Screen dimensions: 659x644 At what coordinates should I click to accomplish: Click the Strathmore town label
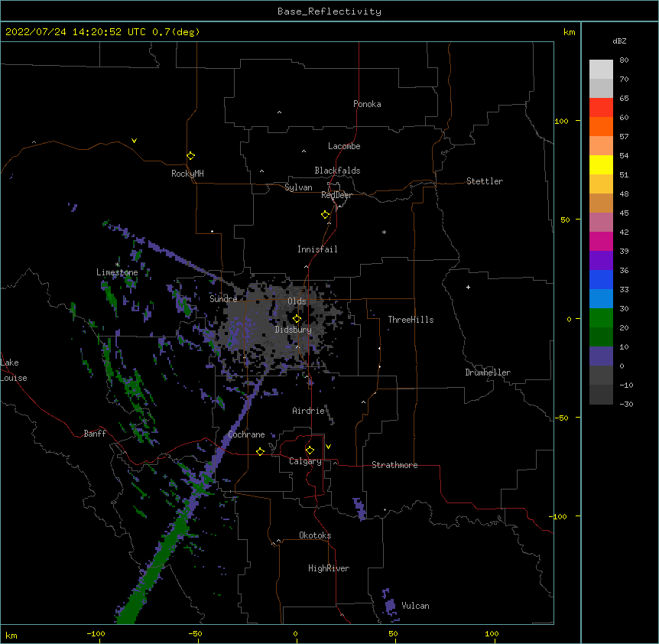tap(394, 465)
